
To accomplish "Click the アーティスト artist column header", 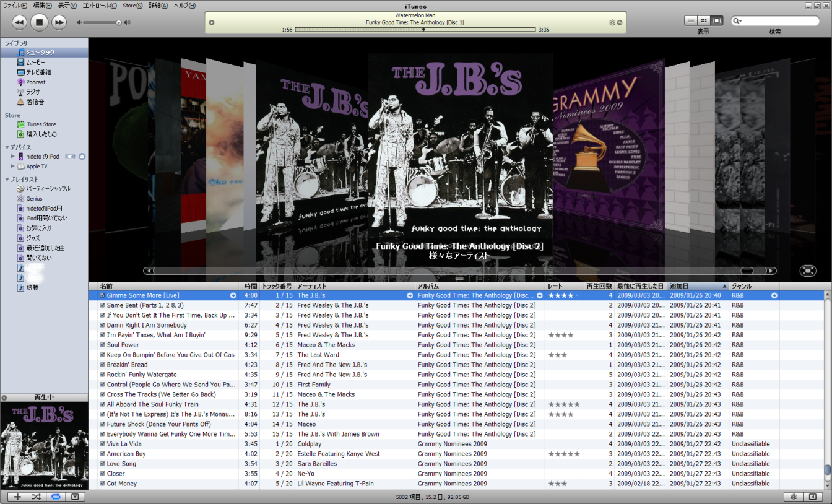I will [355, 286].
